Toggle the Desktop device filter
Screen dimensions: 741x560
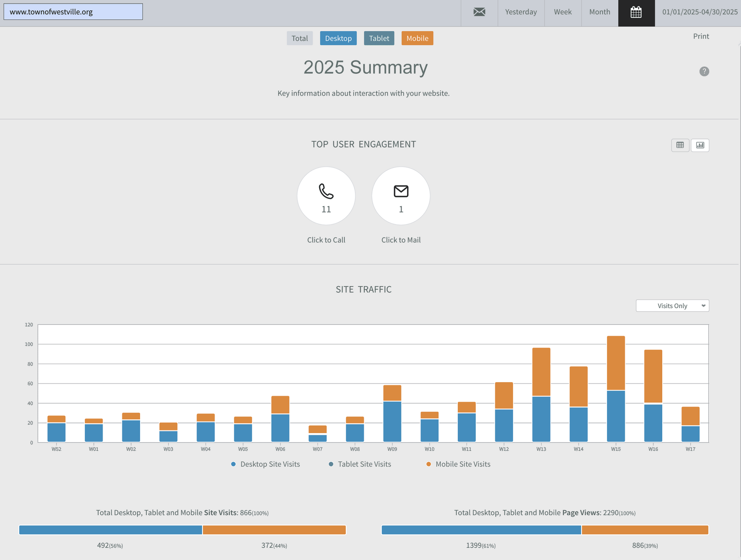point(338,38)
